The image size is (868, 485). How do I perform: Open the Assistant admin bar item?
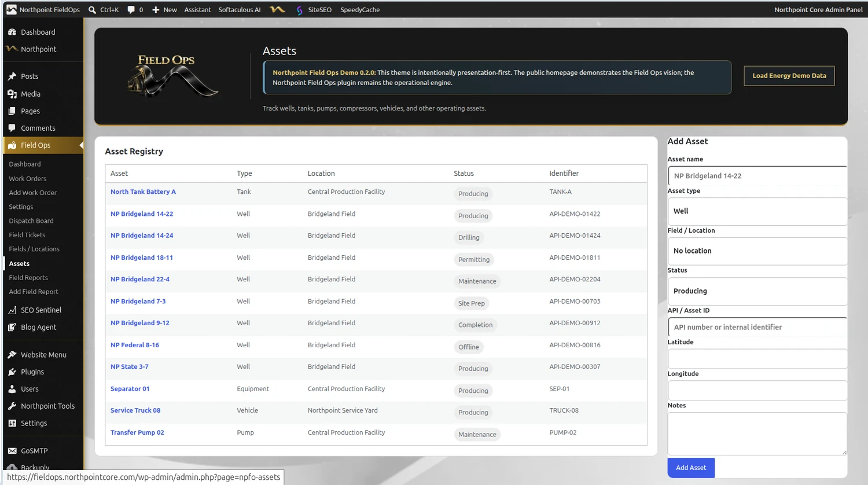click(197, 10)
